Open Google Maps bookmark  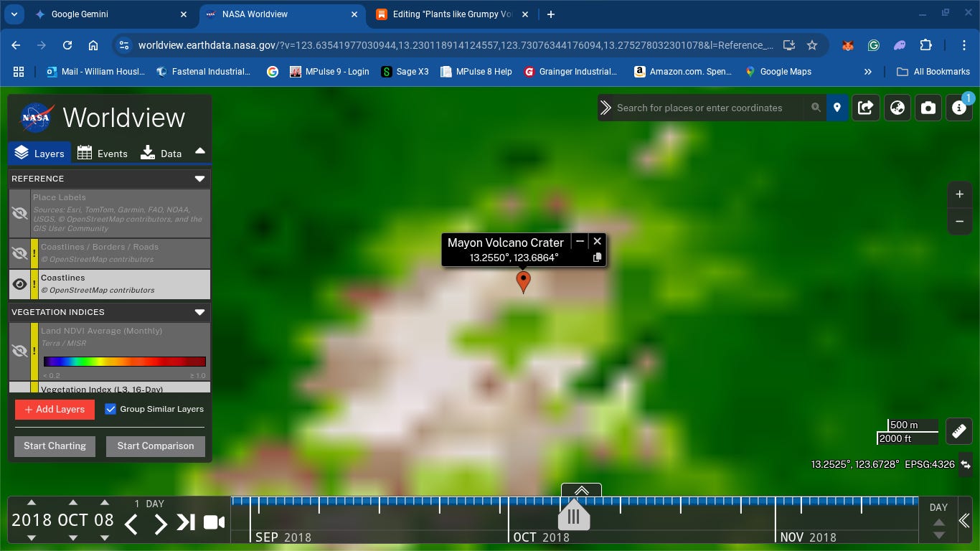click(778, 72)
